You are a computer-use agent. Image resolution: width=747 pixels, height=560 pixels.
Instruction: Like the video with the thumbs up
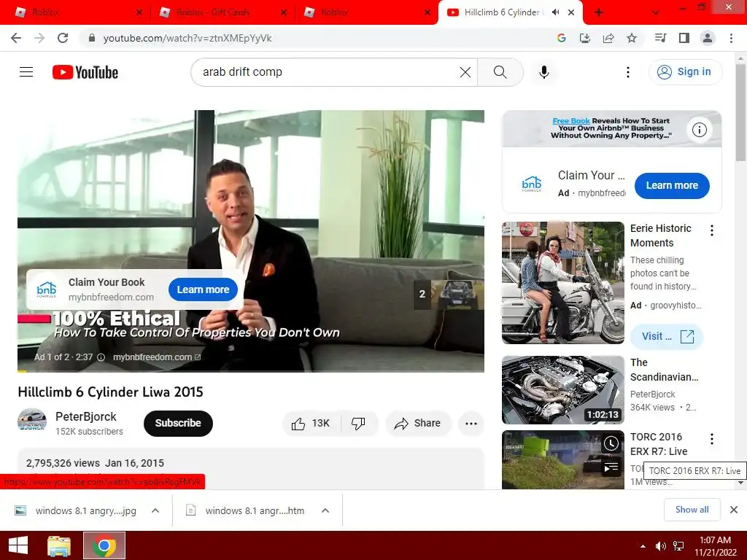click(311, 424)
